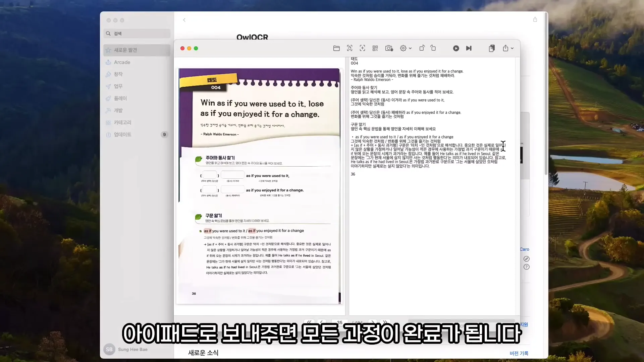Expand the dropdown arrow beside the gear
The image size is (644, 362).
click(x=410, y=49)
